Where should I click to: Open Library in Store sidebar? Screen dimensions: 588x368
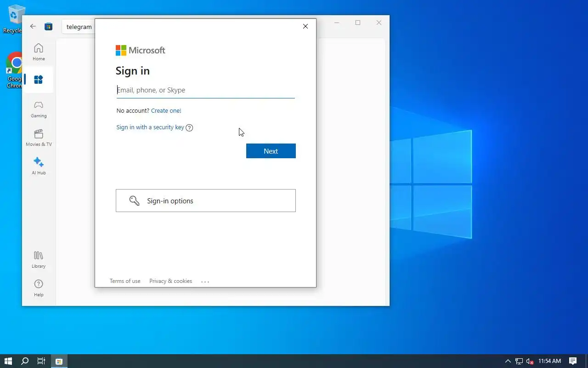pyautogui.click(x=39, y=259)
